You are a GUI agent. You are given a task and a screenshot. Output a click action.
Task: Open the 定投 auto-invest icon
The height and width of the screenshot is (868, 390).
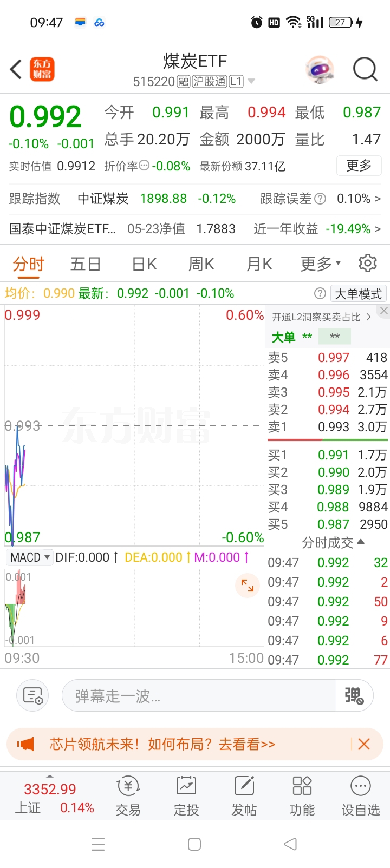[186, 796]
